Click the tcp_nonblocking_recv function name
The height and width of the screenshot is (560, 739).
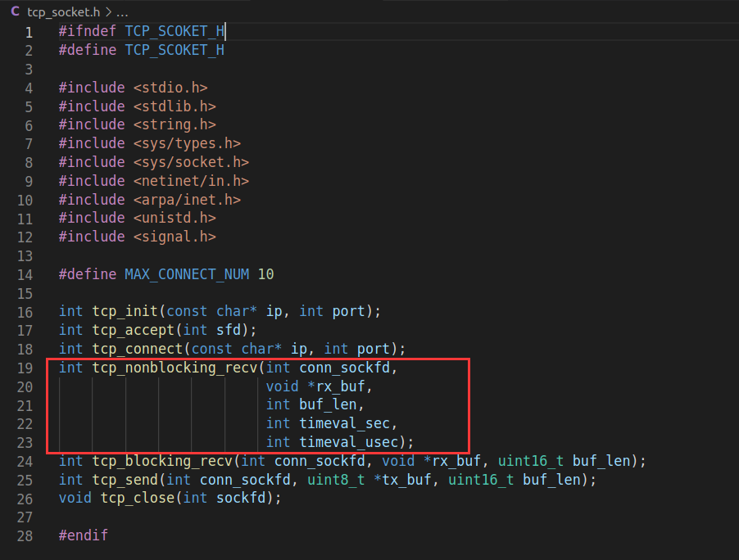click(175, 368)
